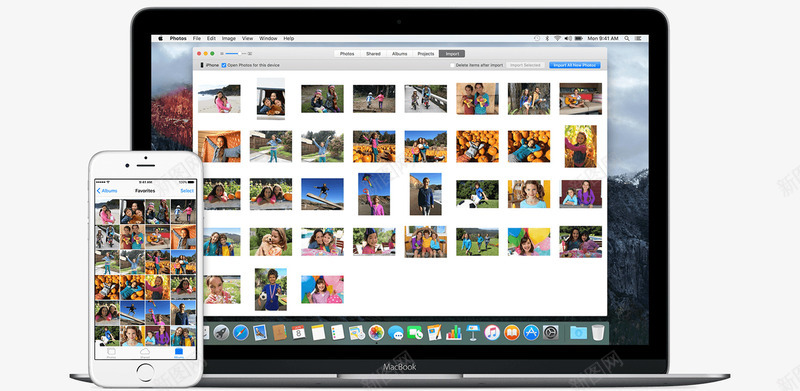Click the Bluetooth menu bar icon
Image resolution: width=800 pixels, height=391 pixels.
coord(547,38)
